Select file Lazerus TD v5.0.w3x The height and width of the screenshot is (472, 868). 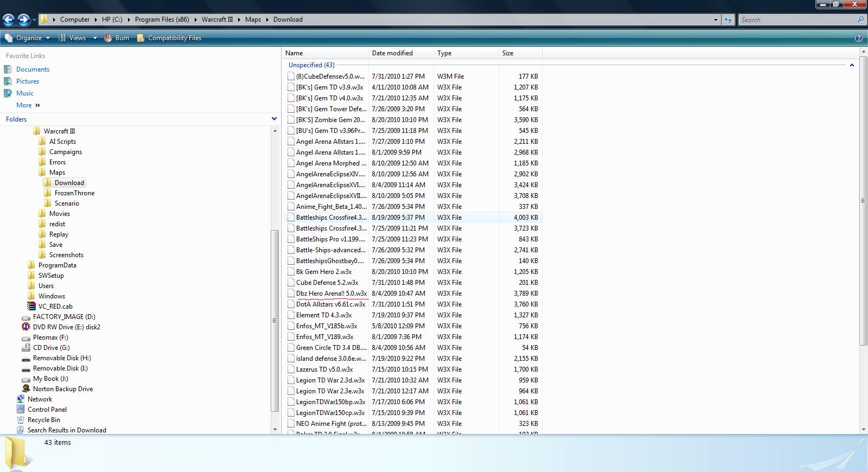pyautogui.click(x=324, y=369)
